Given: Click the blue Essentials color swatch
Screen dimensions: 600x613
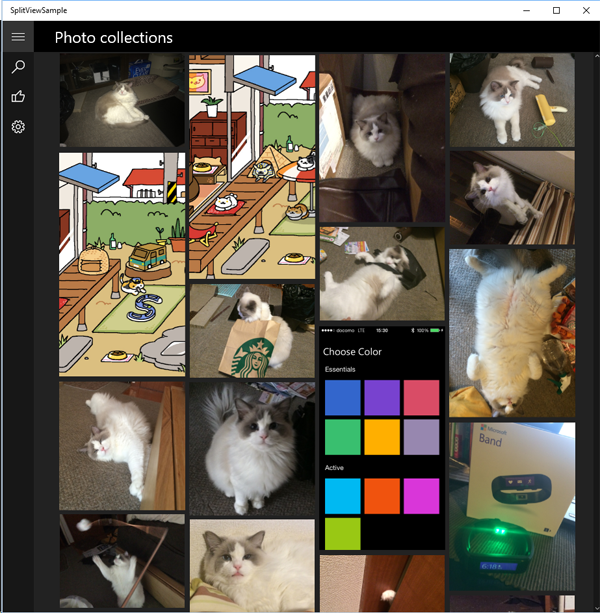Looking at the screenshot, I should point(343,398).
